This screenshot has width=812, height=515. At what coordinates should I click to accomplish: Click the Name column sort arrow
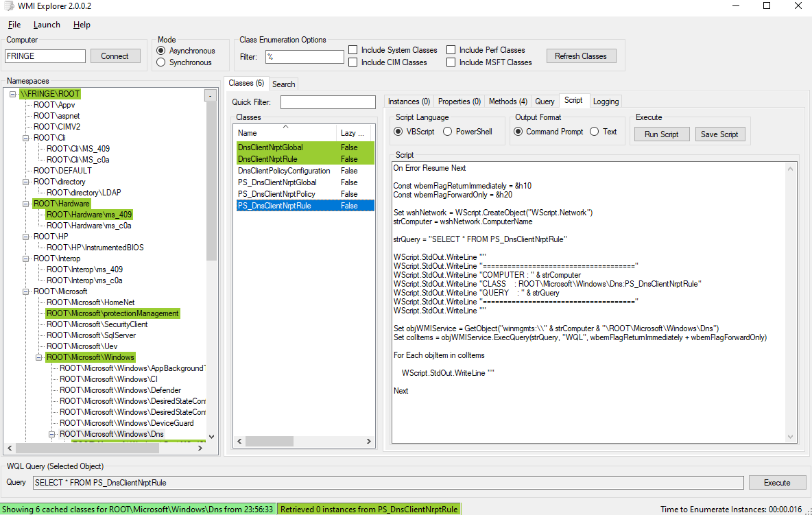click(285, 127)
